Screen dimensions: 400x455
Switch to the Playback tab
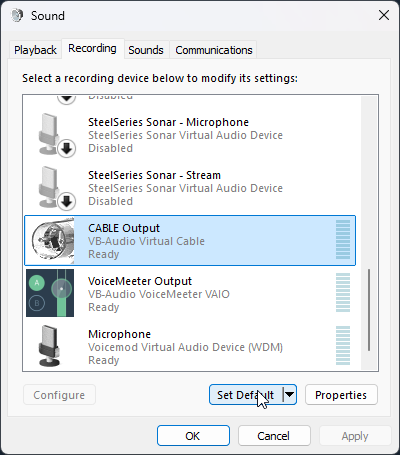click(35, 50)
